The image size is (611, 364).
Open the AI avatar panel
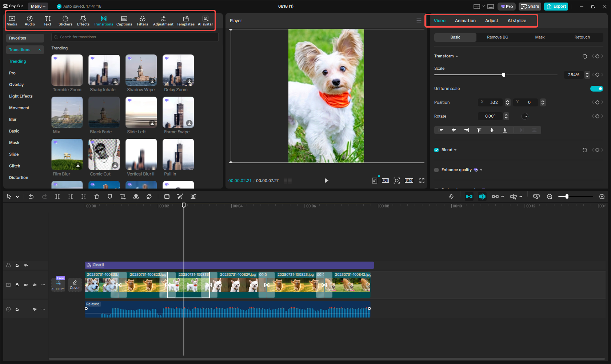pyautogui.click(x=205, y=21)
